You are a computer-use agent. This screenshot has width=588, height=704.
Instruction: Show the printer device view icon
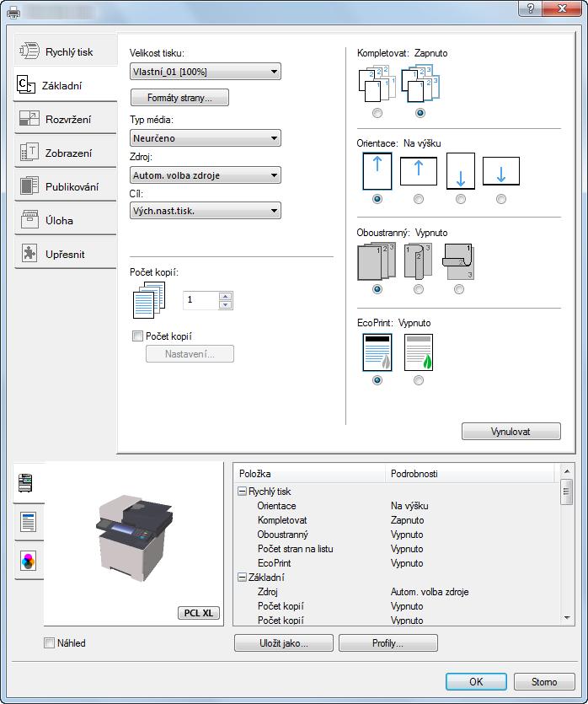coord(25,482)
